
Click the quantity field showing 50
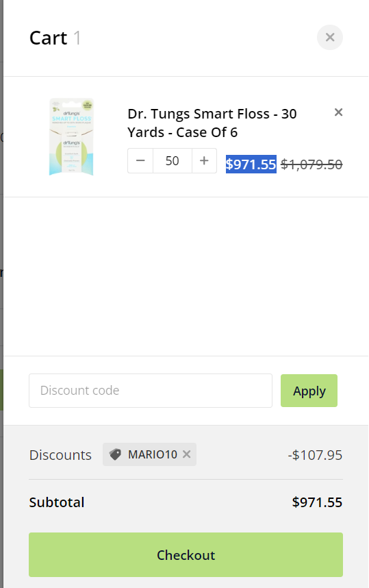point(173,161)
